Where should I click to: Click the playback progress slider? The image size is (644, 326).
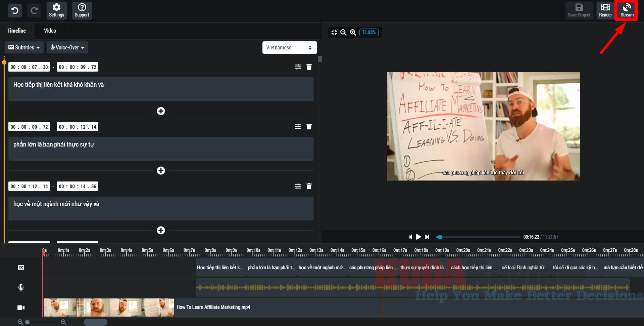tap(478, 237)
